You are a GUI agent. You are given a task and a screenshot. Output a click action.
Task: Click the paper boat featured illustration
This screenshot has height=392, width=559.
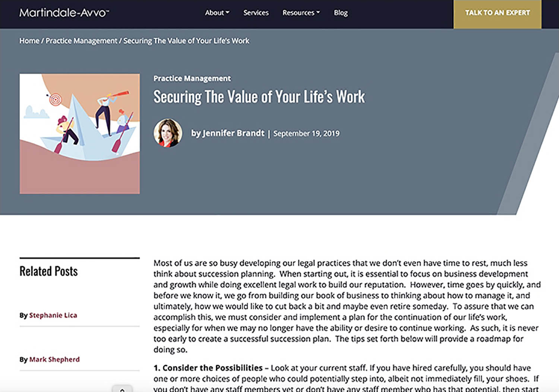(79, 133)
